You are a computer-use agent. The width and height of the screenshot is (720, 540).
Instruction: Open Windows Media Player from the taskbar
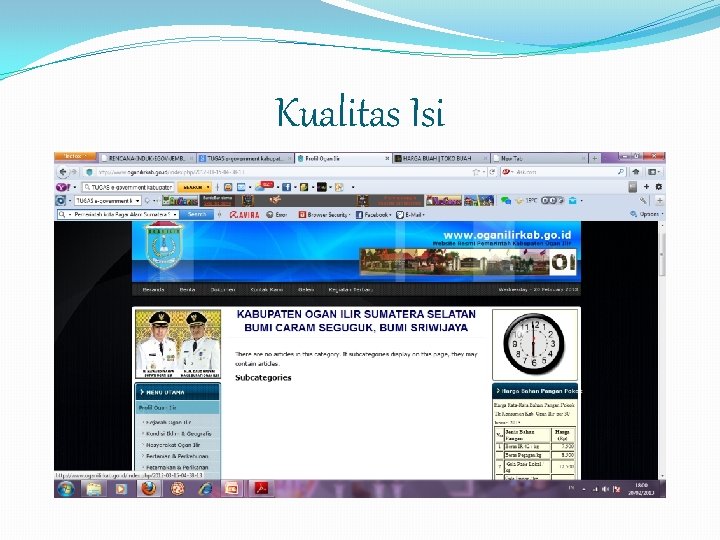[121, 489]
